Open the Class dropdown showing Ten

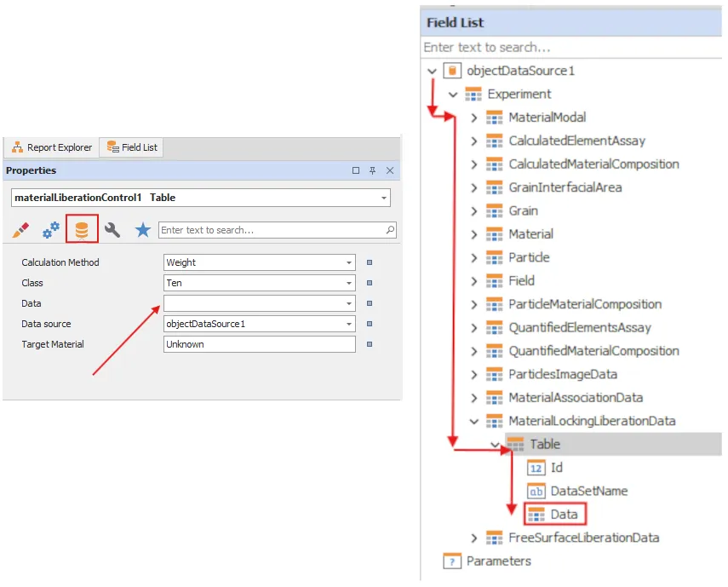pyautogui.click(x=349, y=283)
